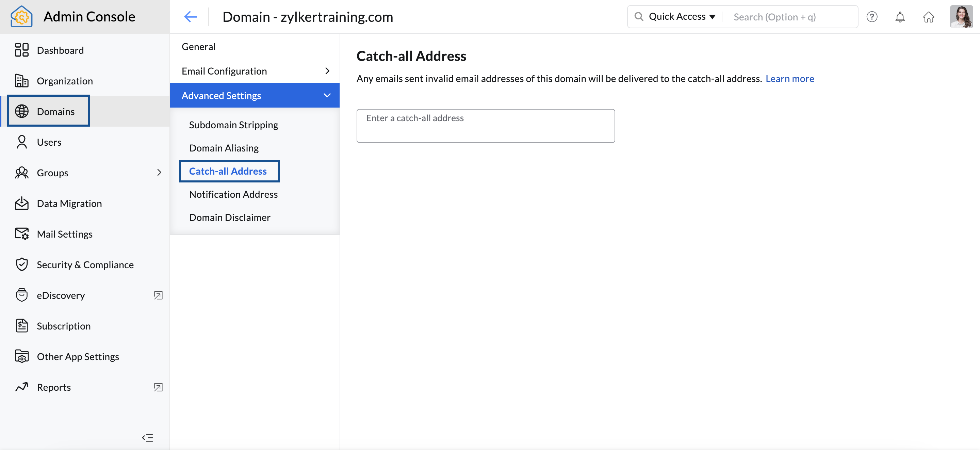This screenshot has width=980, height=450.
Task: Select the Notification Address menu item
Action: coord(233,194)
